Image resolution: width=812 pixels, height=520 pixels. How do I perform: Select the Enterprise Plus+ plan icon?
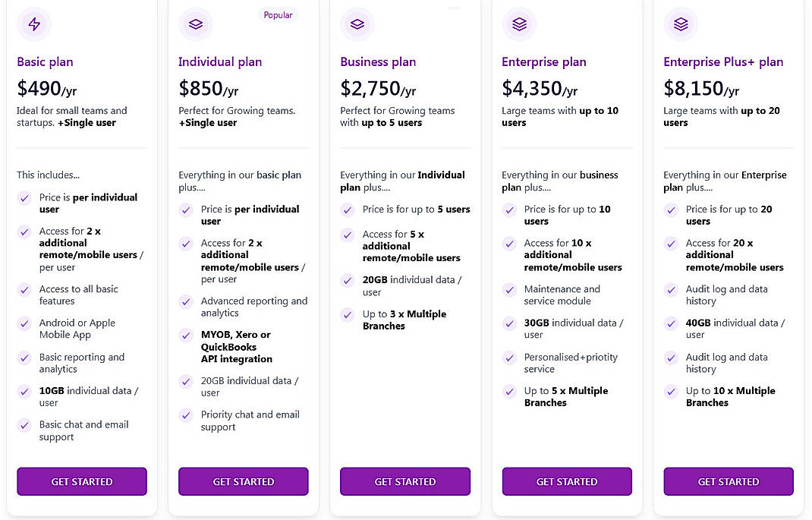[x=681, y=24]
